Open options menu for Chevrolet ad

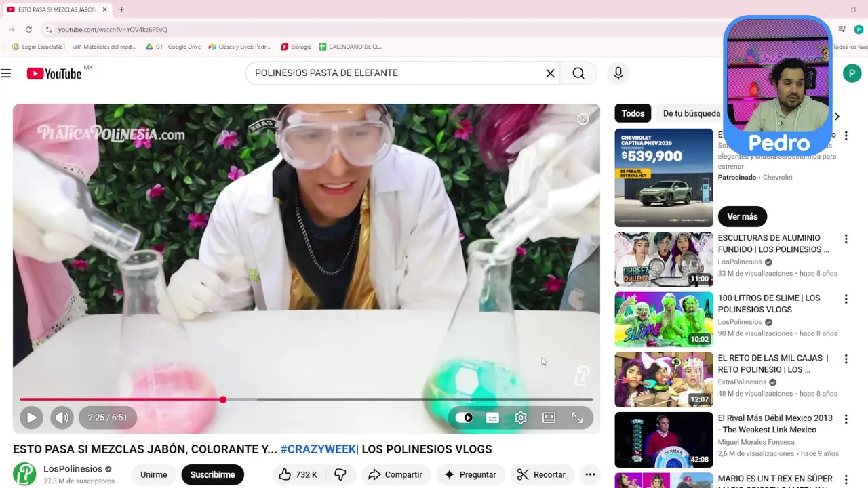coord(846,136)
